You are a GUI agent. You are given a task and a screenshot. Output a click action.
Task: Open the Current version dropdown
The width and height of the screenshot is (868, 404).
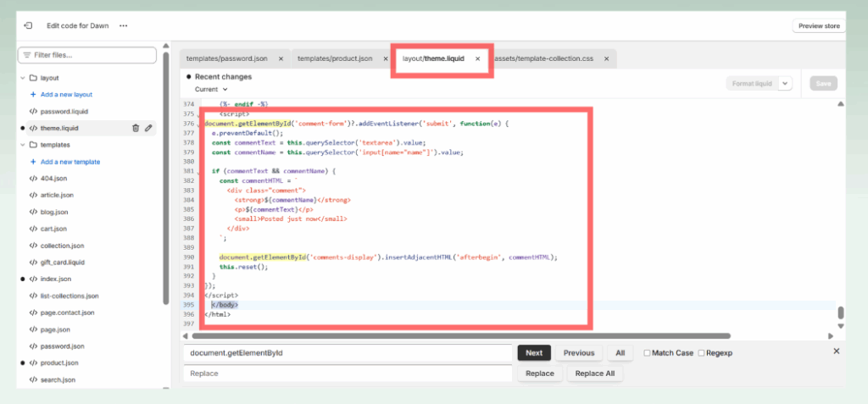tap(211, 89)
